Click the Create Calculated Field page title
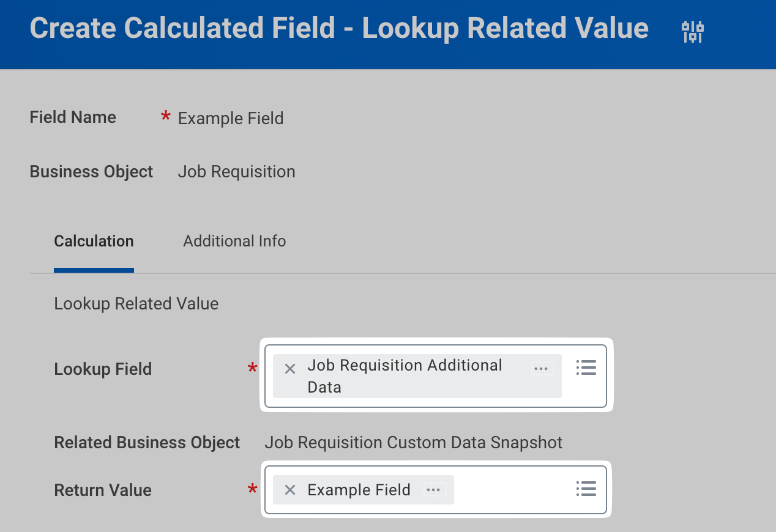This screenshot has width=776, height=532. [339, 29]
